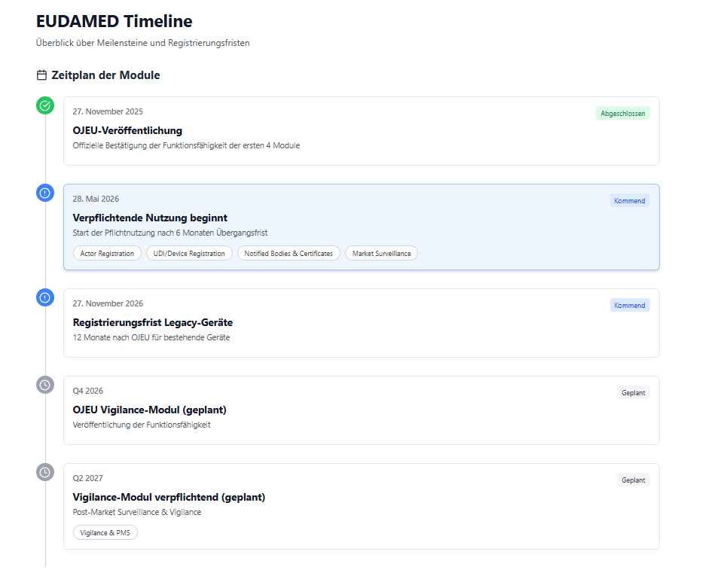Select the Actor Registration tag
Viewport: 702px width, 588px height.
point(107,254)
